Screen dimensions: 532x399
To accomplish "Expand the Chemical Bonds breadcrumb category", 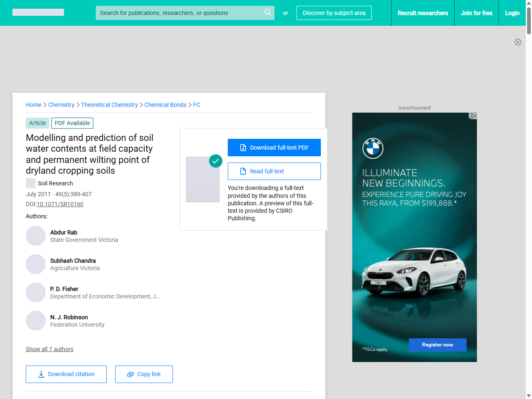I will click(x=165, y=105).
